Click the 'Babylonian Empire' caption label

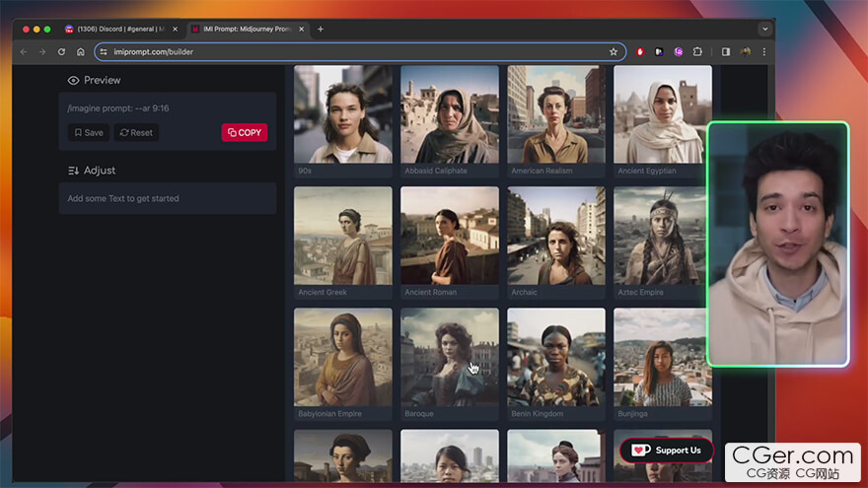[x=329, y=414]
